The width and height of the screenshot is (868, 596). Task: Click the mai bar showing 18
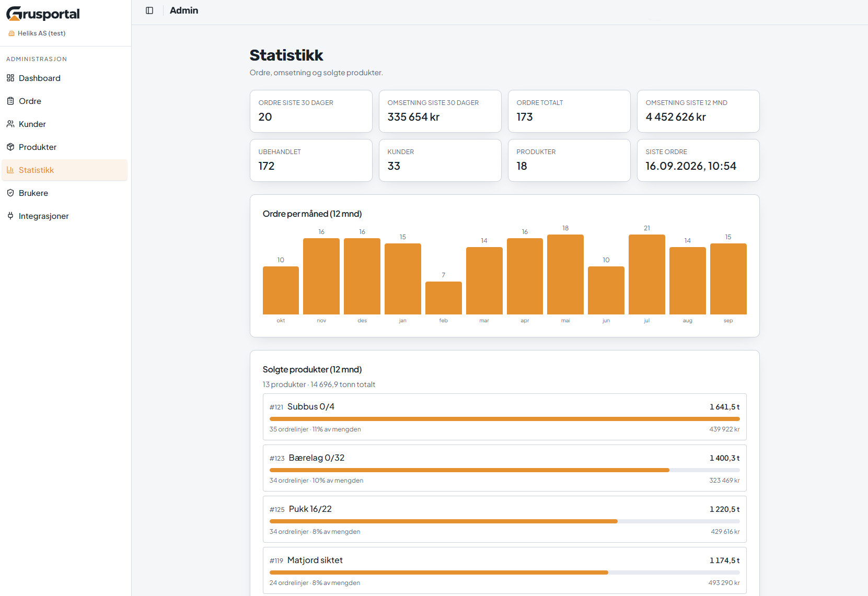pos(565,275)
